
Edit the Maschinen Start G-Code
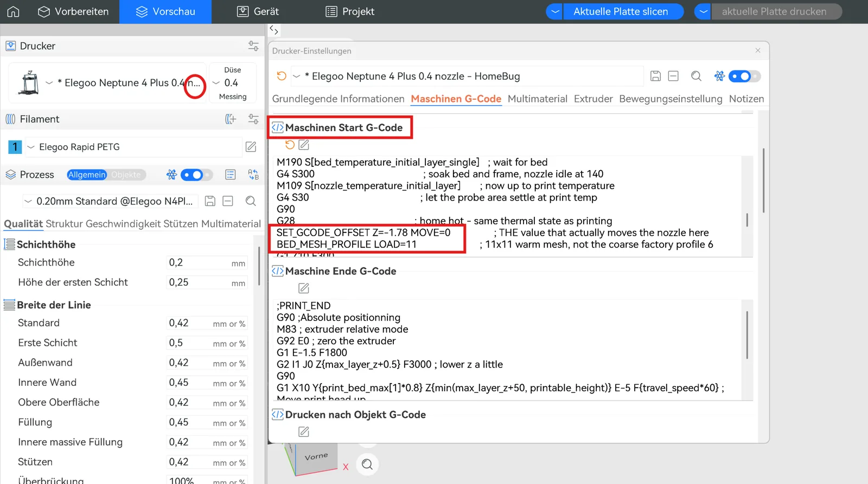pos(304,145)
